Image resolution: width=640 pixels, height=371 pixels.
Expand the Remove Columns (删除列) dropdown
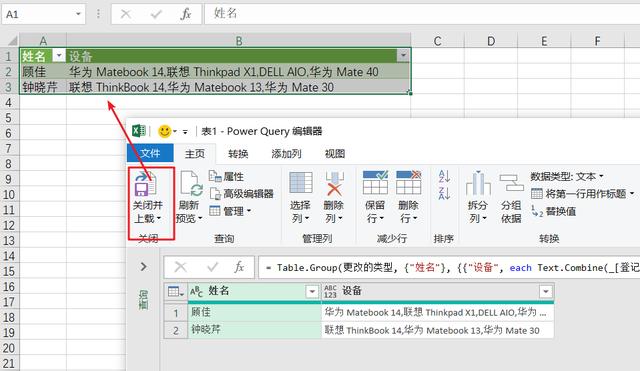[340, 219]
